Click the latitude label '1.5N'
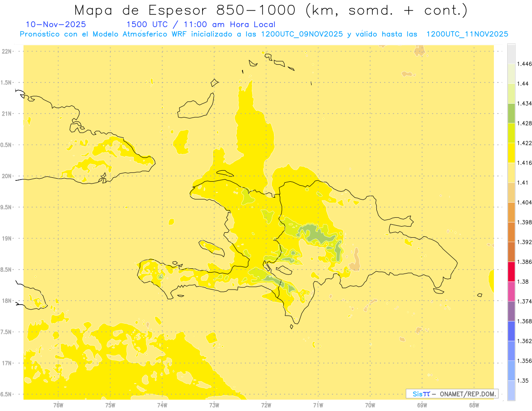The height and width of the screenshot is (411, 532). (7, 82)
